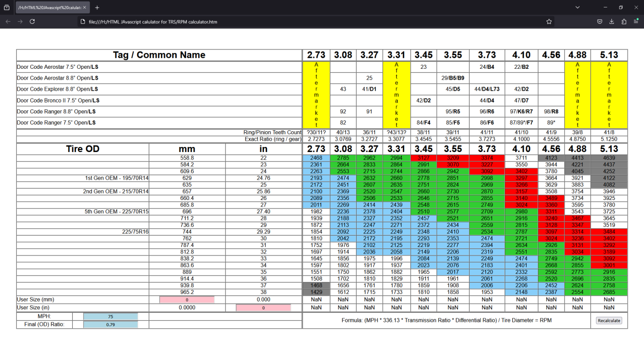Image resolution: width=644 pixels, height=349 pixels.
Task: Expand the list-all-tabs chevron
Action: click(x=578, y=7)
